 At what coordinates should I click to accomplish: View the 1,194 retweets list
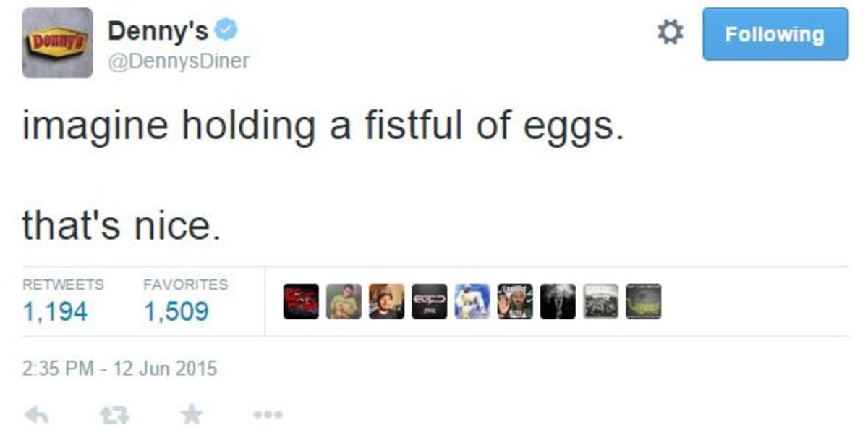pos(55,312)
